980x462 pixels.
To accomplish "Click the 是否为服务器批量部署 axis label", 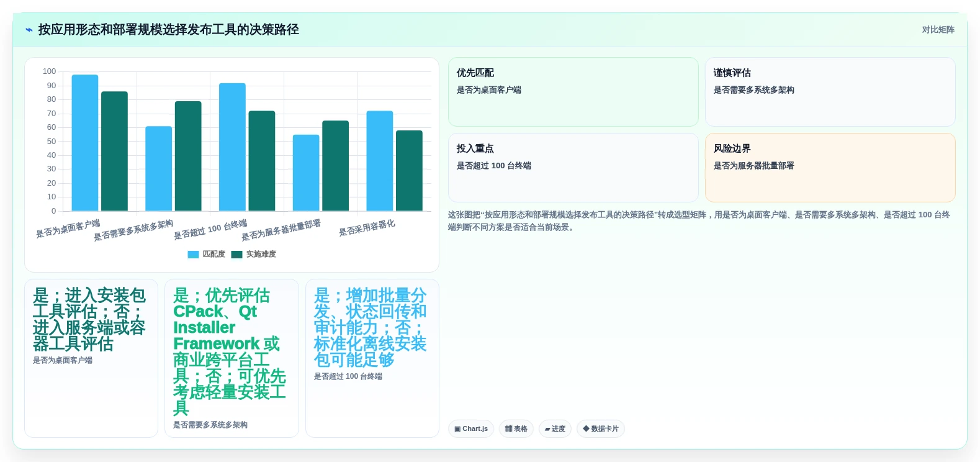I will click(x=281, y=230).
